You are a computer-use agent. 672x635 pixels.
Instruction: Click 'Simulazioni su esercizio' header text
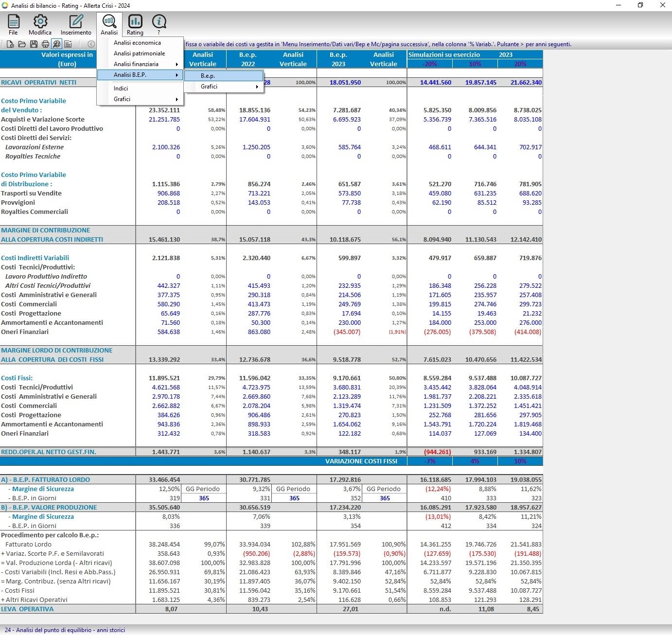point(444,55)
